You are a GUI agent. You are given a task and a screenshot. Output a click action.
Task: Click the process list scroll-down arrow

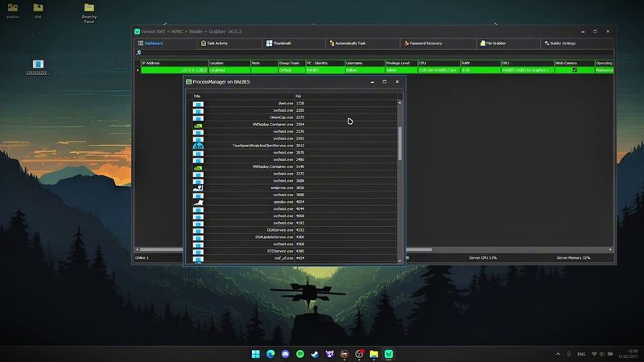[399, 260]
